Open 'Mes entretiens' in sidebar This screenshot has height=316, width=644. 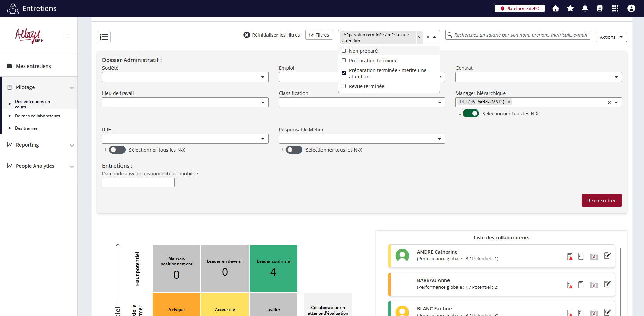(33, 66)
